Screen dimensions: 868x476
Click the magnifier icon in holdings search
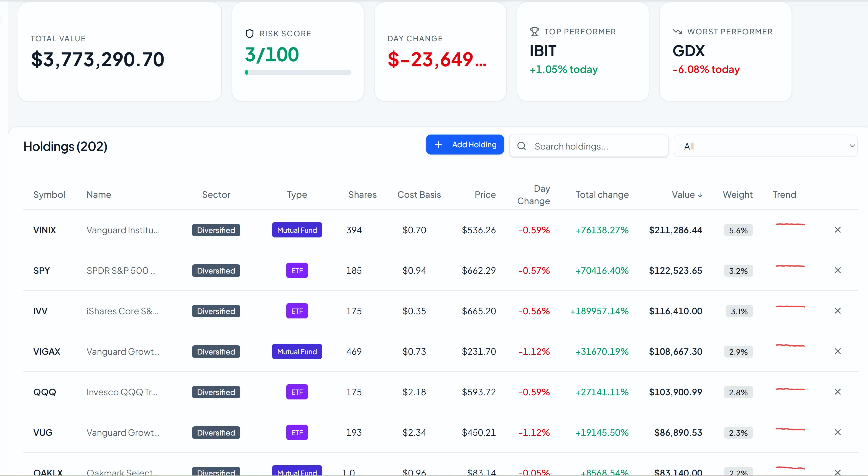coord(521,146)
